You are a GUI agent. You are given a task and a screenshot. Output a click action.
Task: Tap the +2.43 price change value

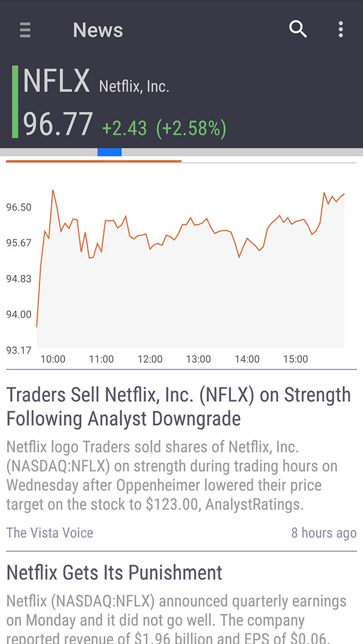click(124, 128)
